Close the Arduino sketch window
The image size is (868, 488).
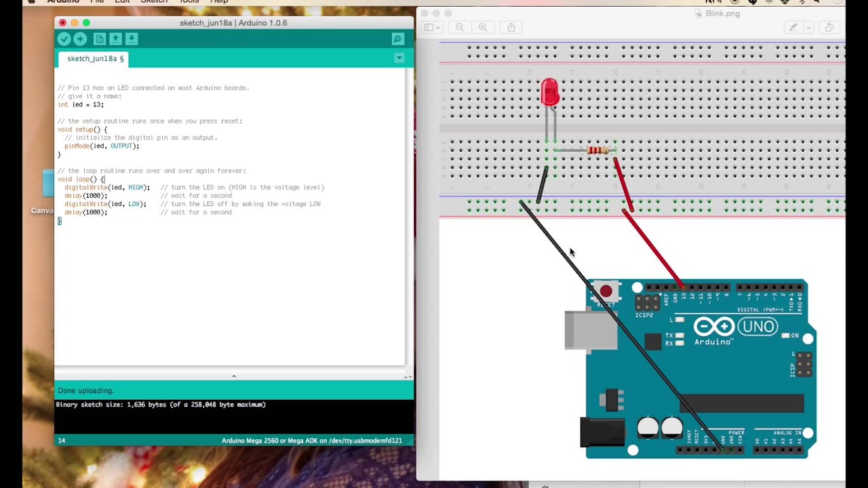click(x=62, y=23)
